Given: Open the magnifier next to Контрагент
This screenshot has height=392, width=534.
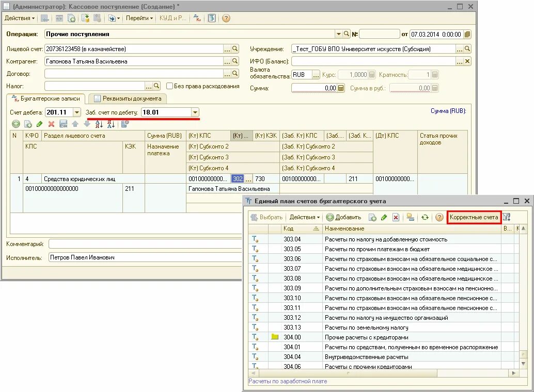Looking at the screenshot, I should 235,61.
